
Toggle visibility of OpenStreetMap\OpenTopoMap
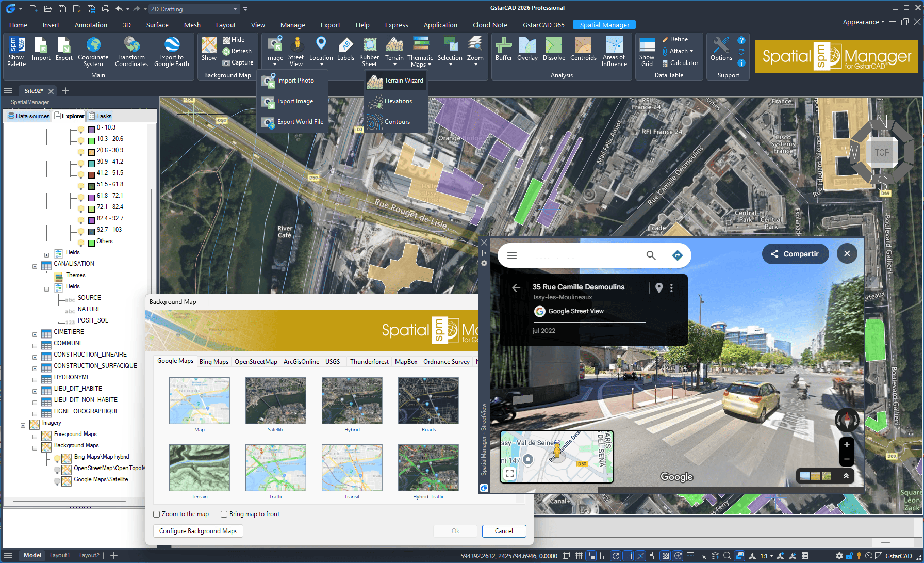(x=57, y=469)
